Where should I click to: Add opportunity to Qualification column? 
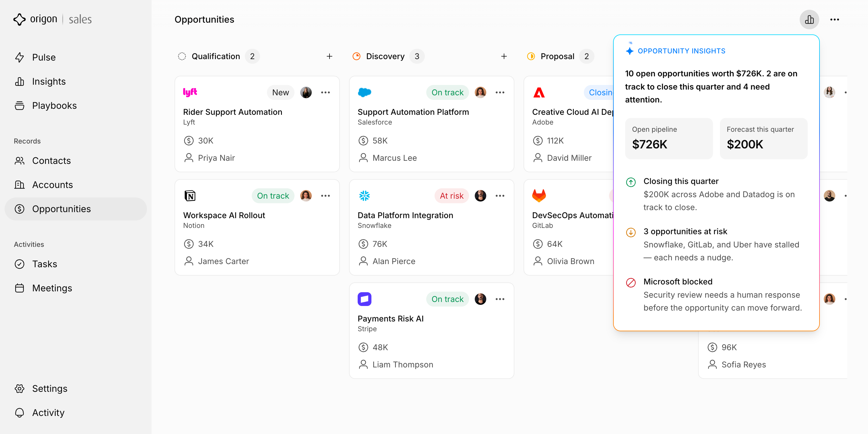click(330, 56)
